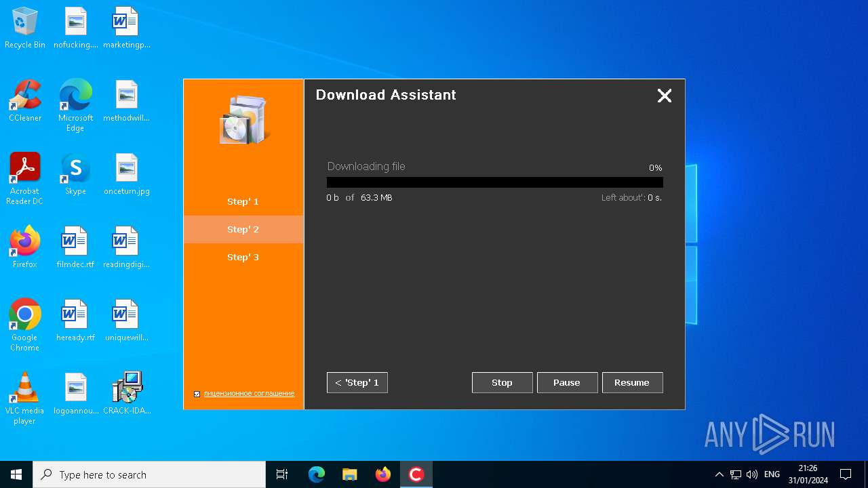Select filmdec.rtf document icon
Screen dimensions: 868x488
click(76, 248)
